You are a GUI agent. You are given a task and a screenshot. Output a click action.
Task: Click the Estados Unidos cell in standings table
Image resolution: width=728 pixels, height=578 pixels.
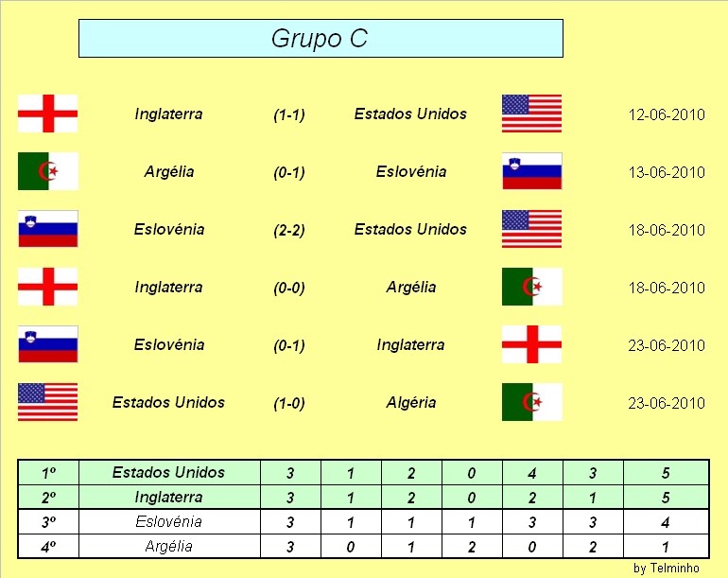pyautogui.click(x=169, y=473)
